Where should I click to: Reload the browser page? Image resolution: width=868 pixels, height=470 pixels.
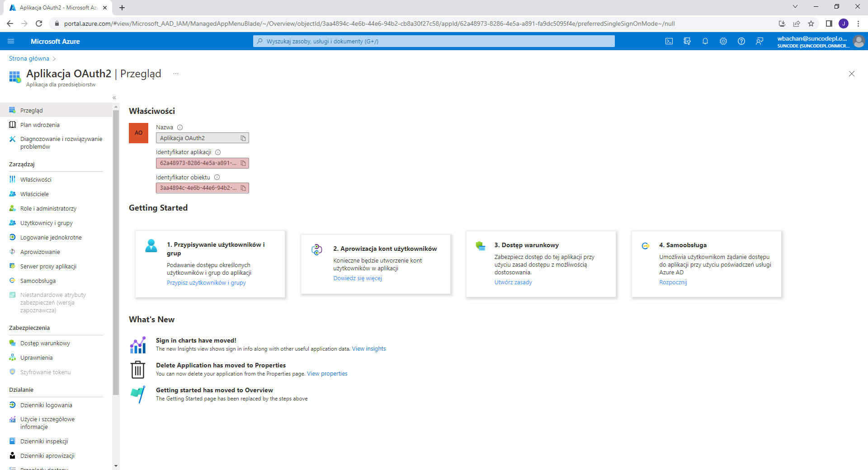point(39,23)
